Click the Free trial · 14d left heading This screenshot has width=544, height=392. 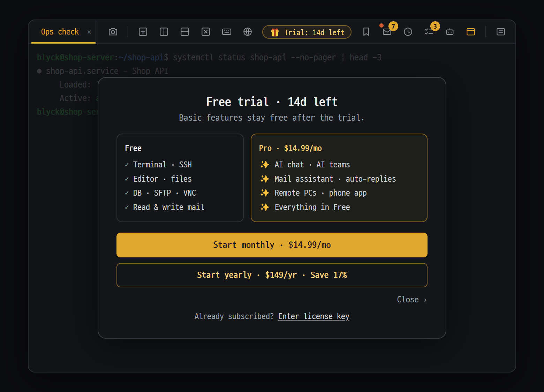tap(272, 102)
